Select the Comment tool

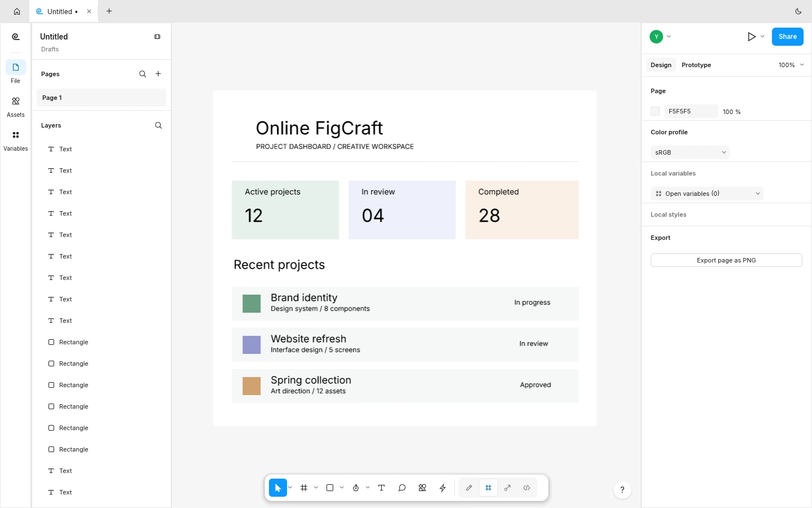coord(402,488)
